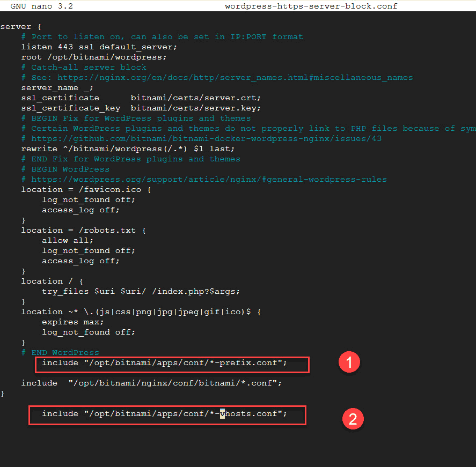Screen dimensions: 476x467
Task: Click 'log_not_found off;' under favicon.ico location
Action: click(x=89, y=200)
